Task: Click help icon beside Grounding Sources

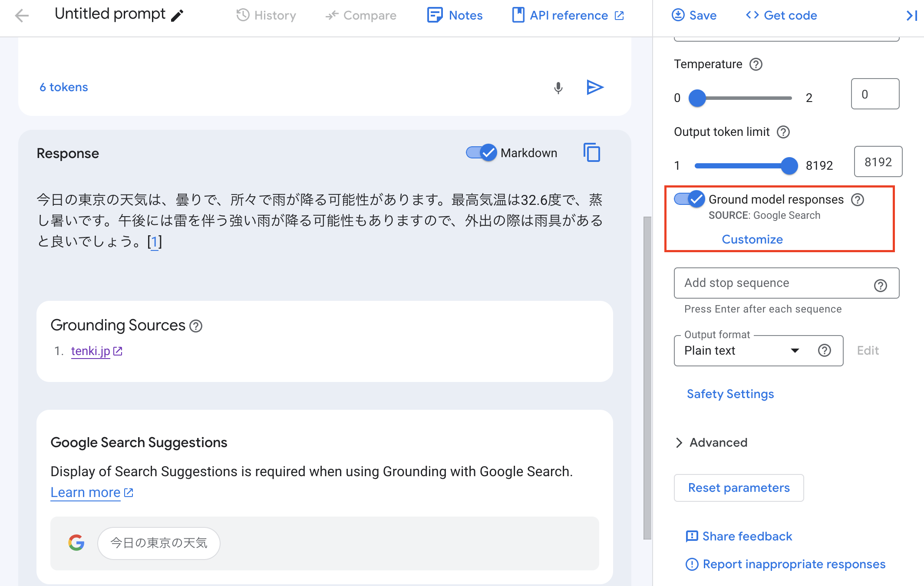Action: coord(196,326)
